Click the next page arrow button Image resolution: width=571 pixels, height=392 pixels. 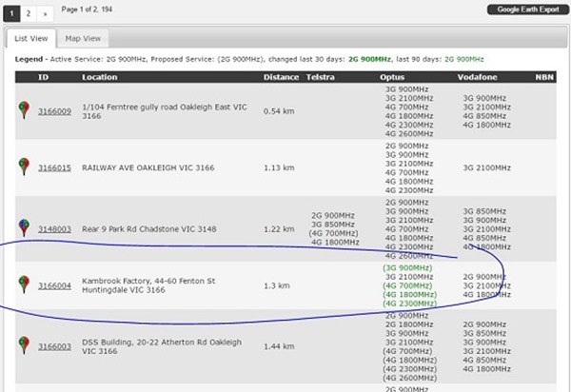point(45,14)
